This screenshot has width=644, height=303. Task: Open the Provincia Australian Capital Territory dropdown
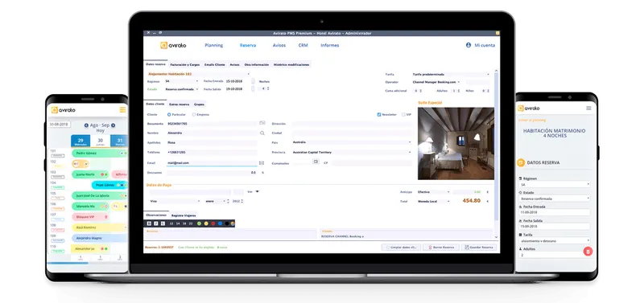(x=352, y=152)
